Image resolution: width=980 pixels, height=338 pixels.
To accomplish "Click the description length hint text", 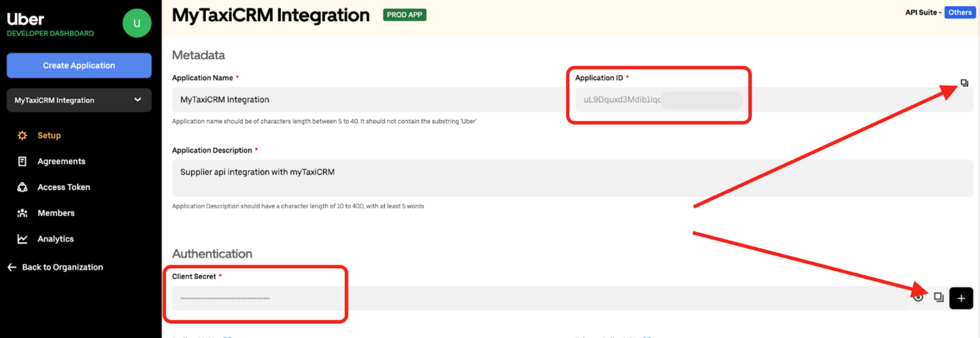I will coord(298,206).
